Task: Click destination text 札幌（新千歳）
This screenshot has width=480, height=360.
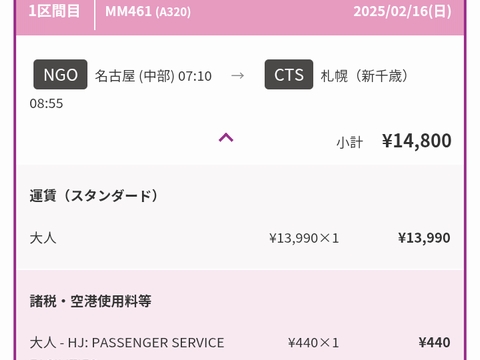Action: click(364, 76)
